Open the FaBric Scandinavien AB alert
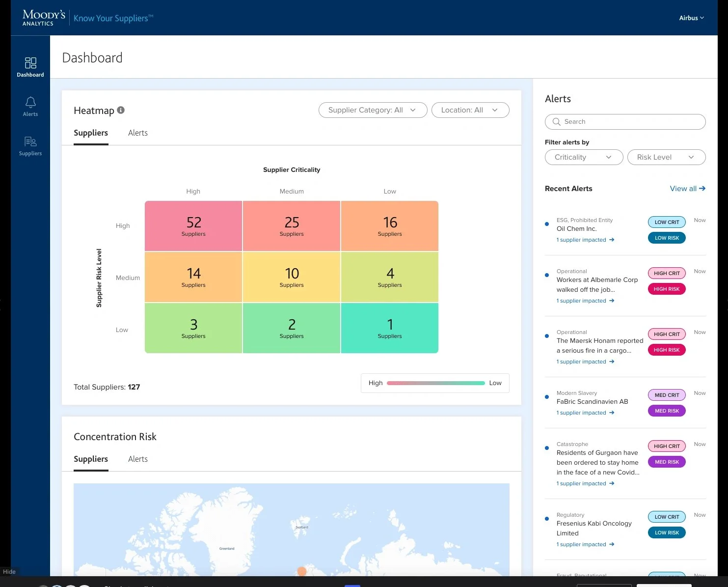The height and width of the screenshot is (587, 728). (x=592, y=402)
